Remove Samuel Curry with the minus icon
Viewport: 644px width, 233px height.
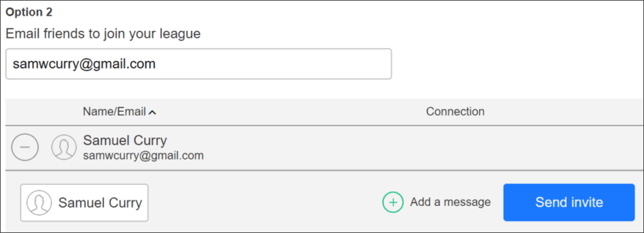(x=24, y=147)
